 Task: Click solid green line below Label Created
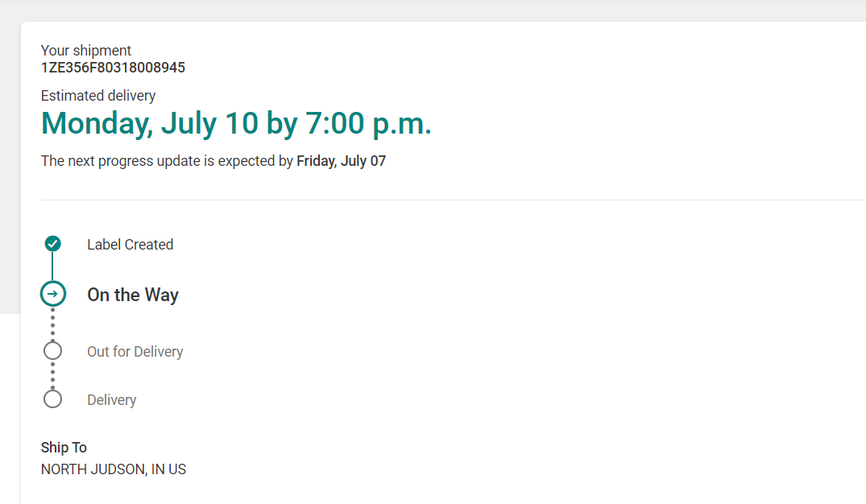(52, 266)
